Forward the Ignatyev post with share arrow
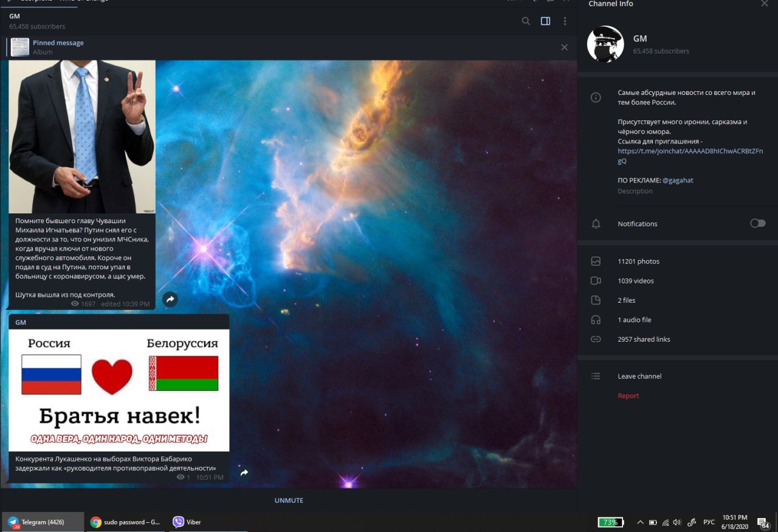The height and width of the screenshot is (532, 778). [170, 299]
